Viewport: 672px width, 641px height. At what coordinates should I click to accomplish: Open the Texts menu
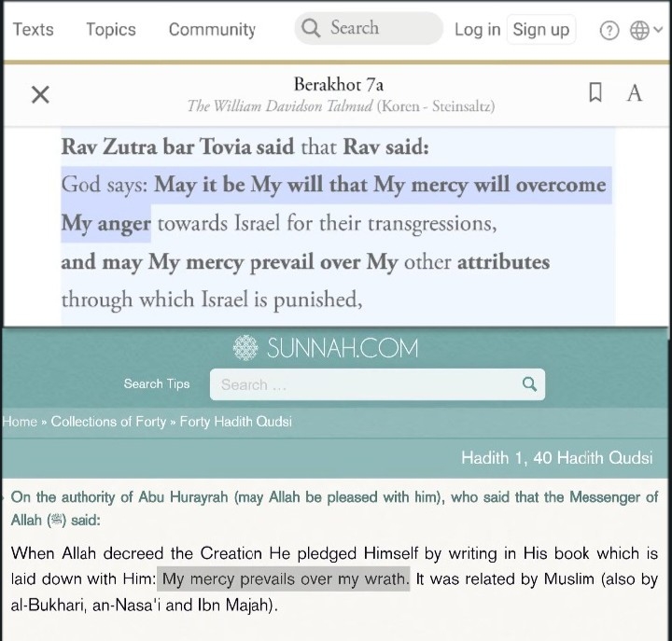34,30
